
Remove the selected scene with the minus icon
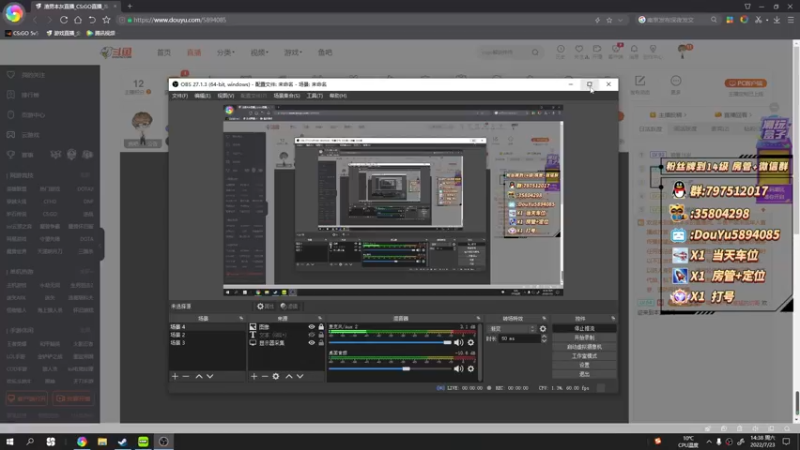[x=186, y=377]
